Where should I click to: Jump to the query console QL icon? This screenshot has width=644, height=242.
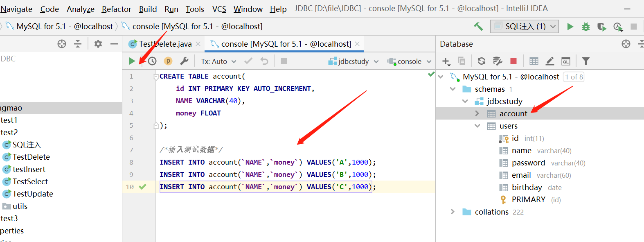pyautogui.click(x=566, y=61)
